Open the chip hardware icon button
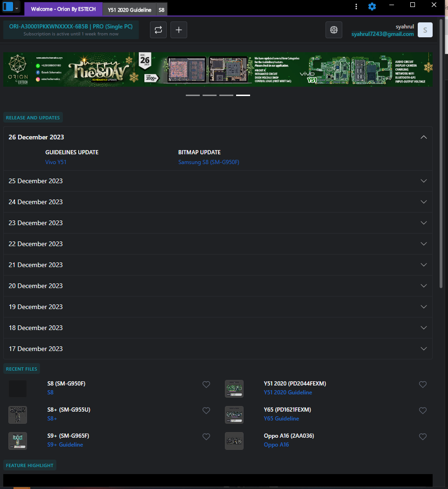Screen dimensions: 448x489 [334, 30]
